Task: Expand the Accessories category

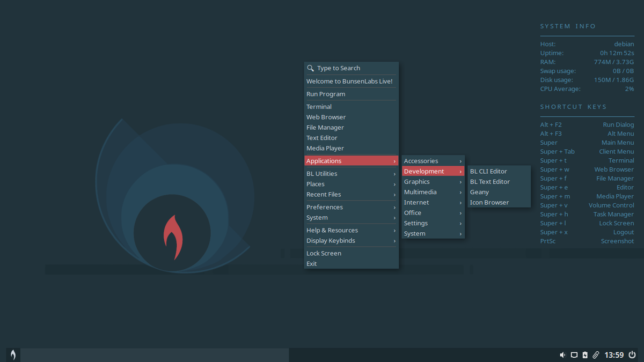Action: [433, 161]
